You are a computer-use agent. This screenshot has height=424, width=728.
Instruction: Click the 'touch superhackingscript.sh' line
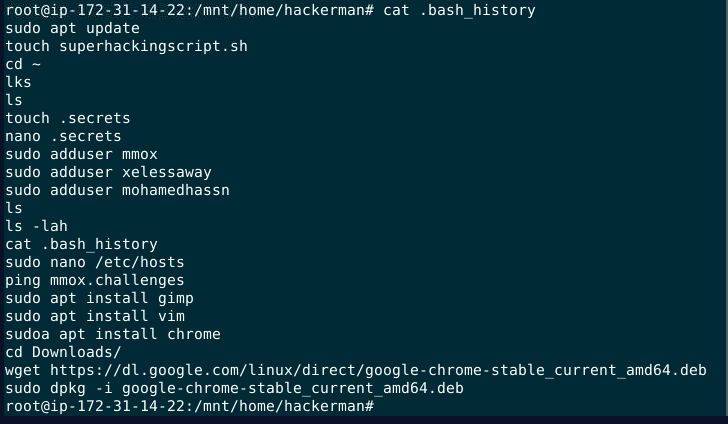[126, 46]
